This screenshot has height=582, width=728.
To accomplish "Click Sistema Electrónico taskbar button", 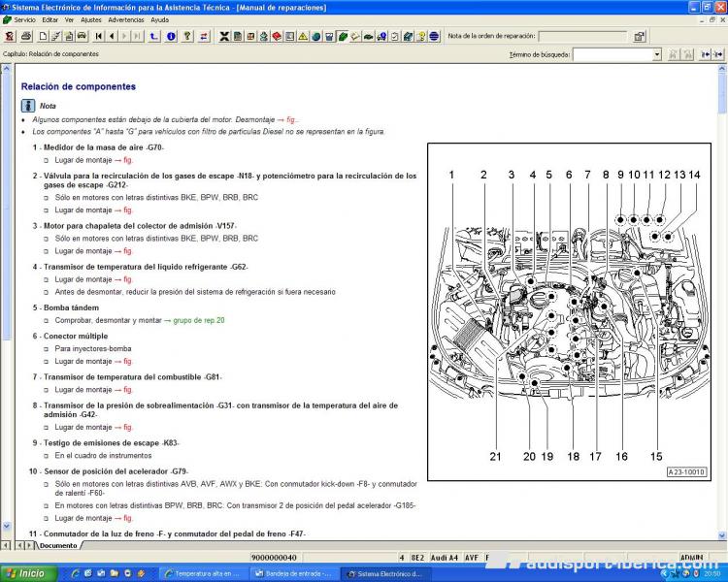I will [x=384, y=573].
